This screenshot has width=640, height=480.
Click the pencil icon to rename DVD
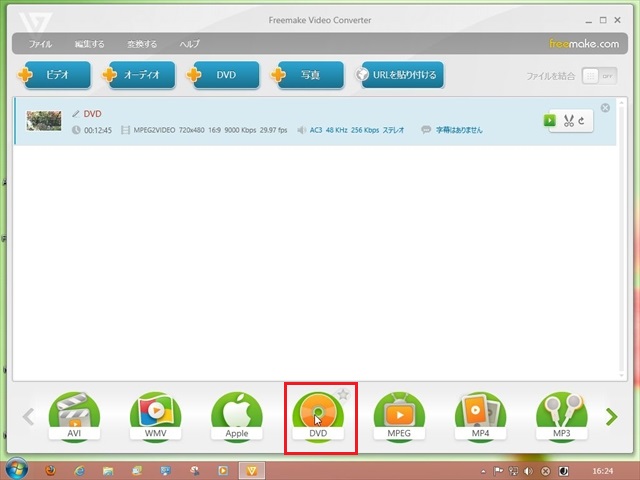[75, 114]
